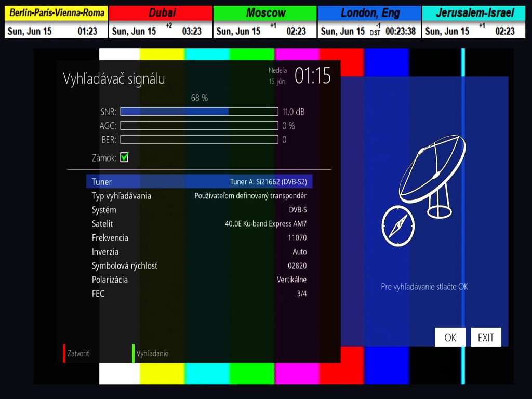Click the Dubai world clock header

[161, 13]
